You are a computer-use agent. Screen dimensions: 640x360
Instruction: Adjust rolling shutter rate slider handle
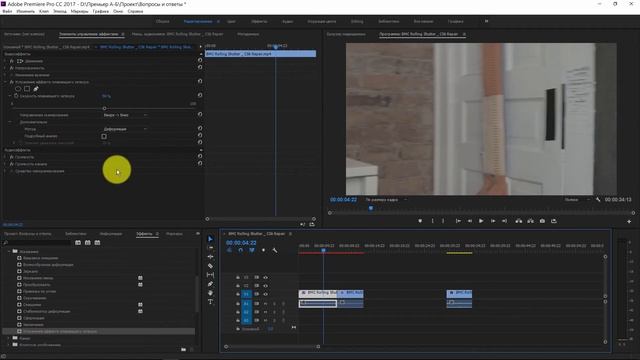pos(104,108)
